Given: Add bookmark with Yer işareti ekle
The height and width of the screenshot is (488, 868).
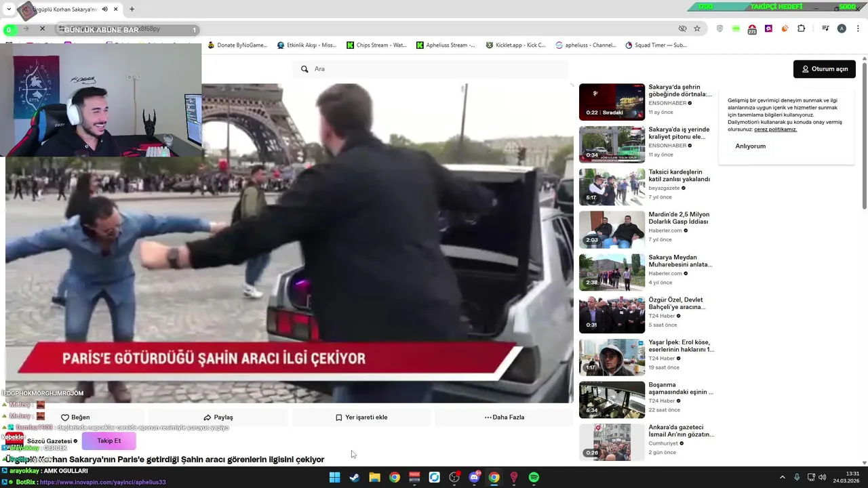Looking at the screenshot, I should coord(361,418).
